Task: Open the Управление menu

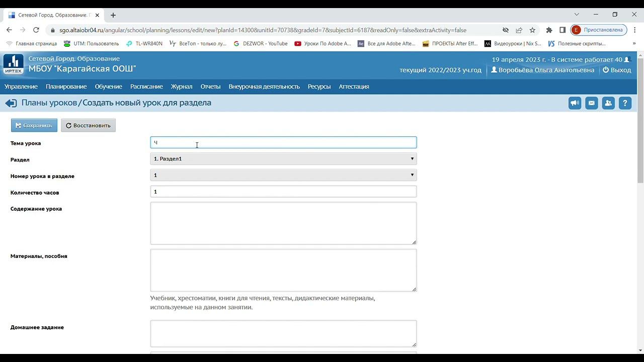Action: 21,86
